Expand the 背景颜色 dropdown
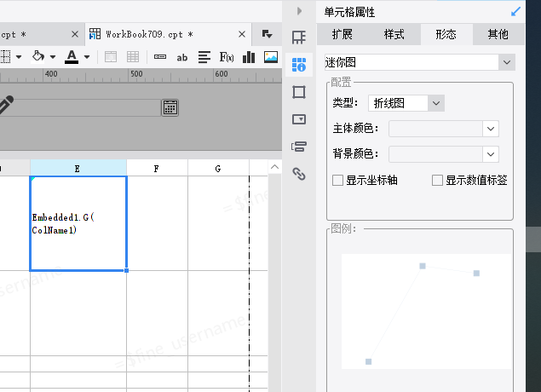Screen dimensions: 541x392 pyautogui.click(x=443, y=154)
